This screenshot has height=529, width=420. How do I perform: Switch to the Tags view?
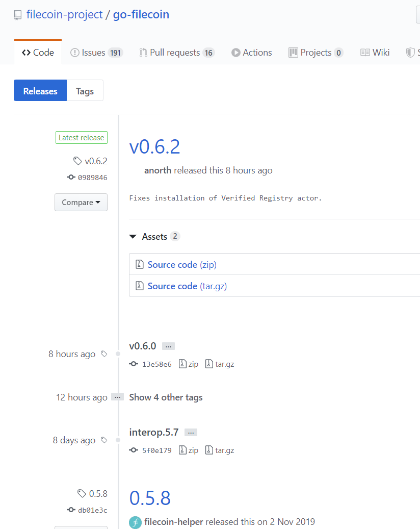tap(85, 90)
